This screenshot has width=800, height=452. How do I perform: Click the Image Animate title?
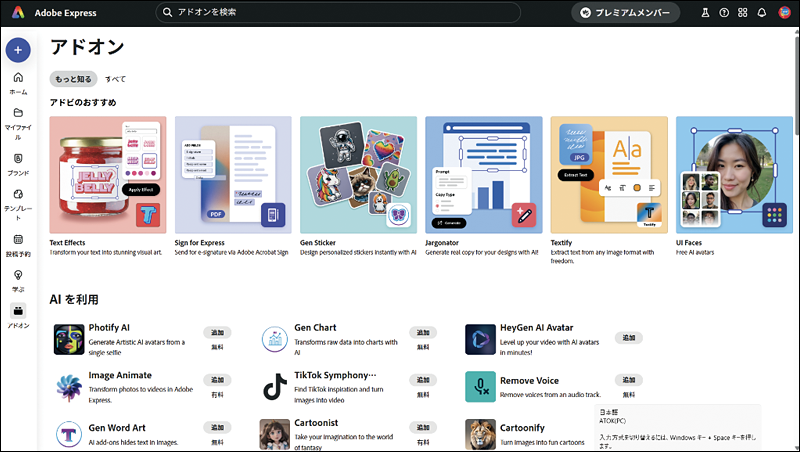120,375
